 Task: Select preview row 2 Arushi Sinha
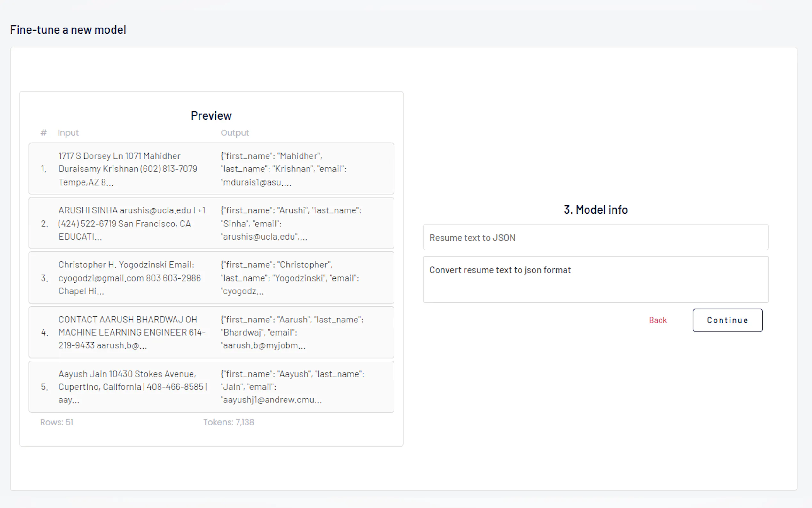pos(211,223)
